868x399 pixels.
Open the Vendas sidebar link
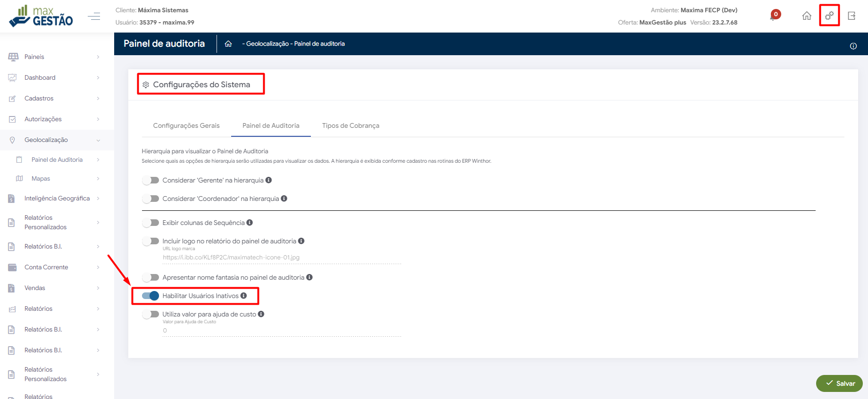click(x=35, y=288)
